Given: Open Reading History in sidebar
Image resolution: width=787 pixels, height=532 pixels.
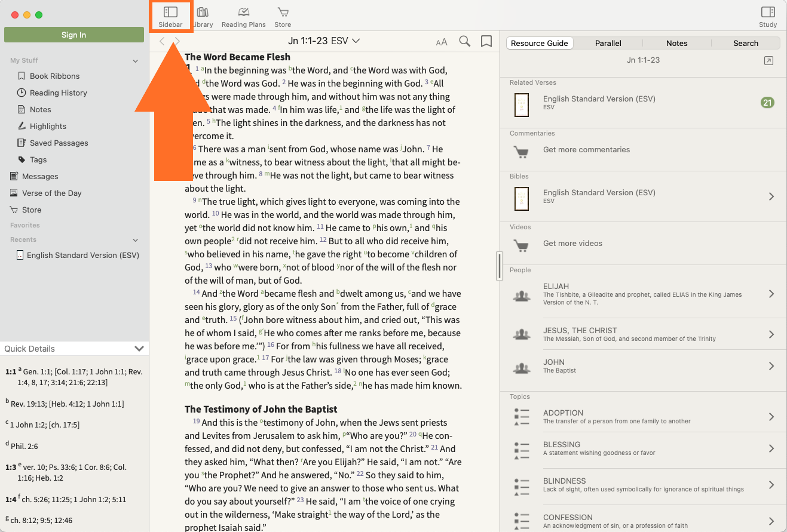Looking at the screenshot, I should [x=59, y=93].
